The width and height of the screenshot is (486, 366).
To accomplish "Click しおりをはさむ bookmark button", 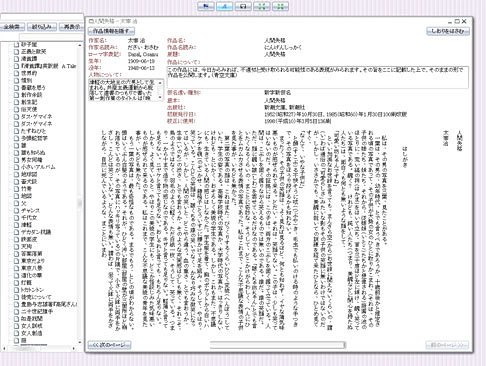I will pyautogui.click(x=448, y=31).
